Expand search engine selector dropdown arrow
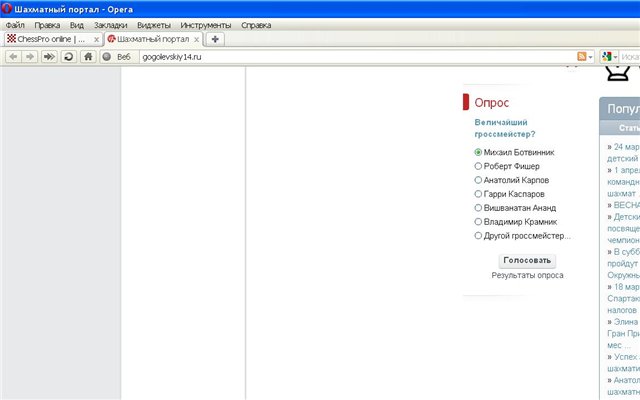 [x=616, y=57]
